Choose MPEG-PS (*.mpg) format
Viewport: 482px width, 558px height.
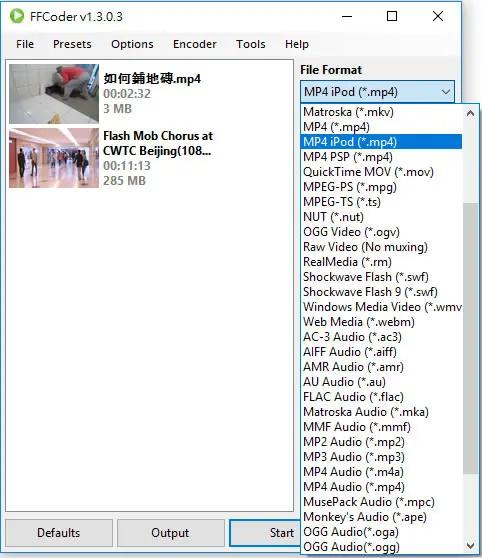click(x=382, y=187)
